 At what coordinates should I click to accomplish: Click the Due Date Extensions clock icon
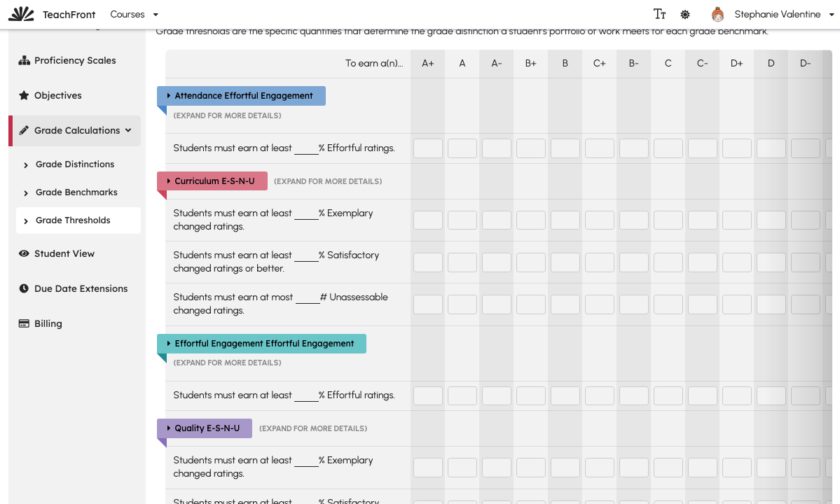click(x=24, y=288)
